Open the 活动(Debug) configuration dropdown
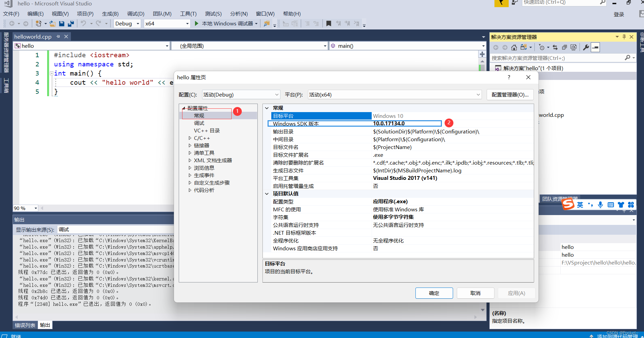The width and height of the screenshot is (644, 338). pos(241,94)
